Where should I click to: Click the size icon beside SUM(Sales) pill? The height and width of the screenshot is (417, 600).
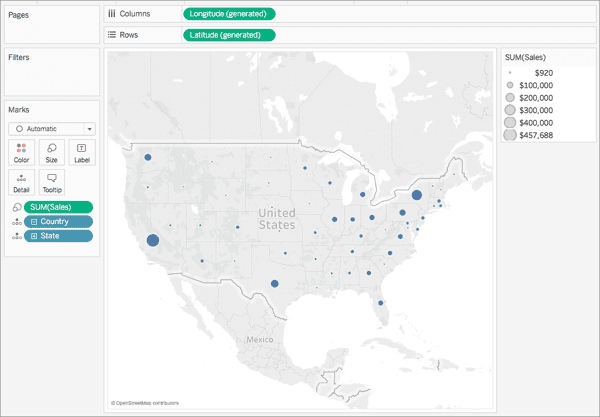pyautogui.click(x=15, y=207)
